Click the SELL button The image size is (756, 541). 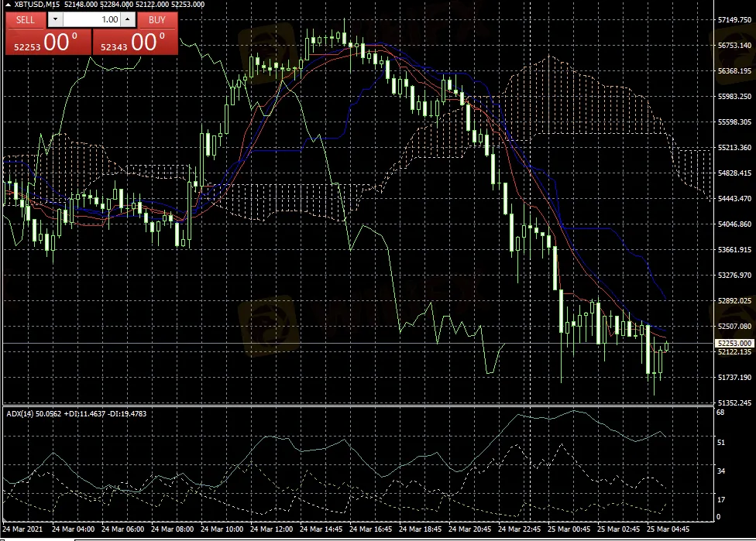coord(26,20)
